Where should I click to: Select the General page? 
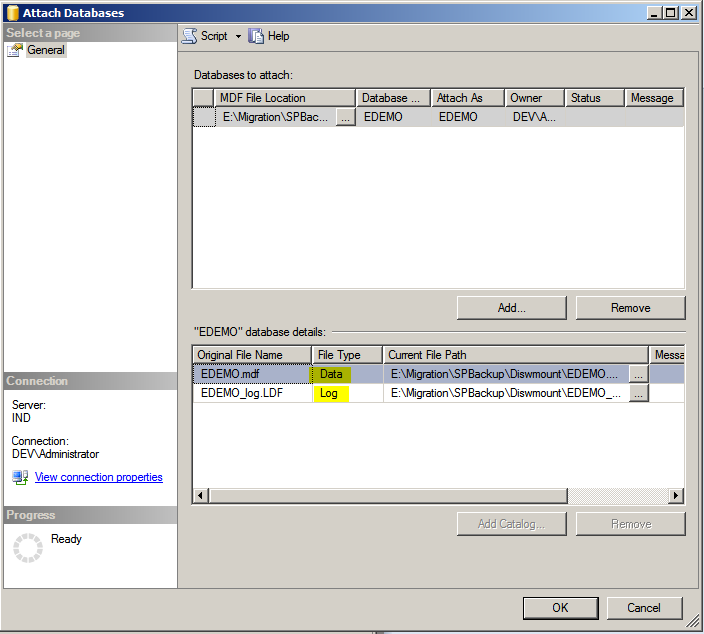point(46,50)
